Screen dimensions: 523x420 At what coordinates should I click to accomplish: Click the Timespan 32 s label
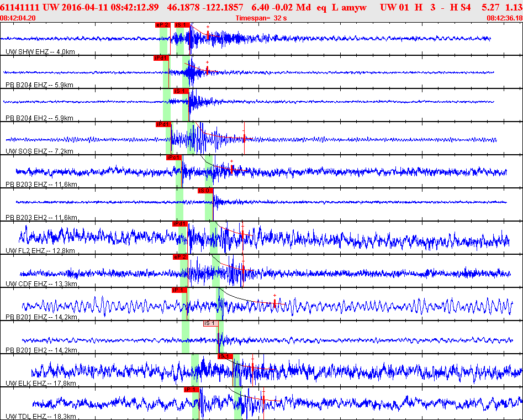[261, 18]
